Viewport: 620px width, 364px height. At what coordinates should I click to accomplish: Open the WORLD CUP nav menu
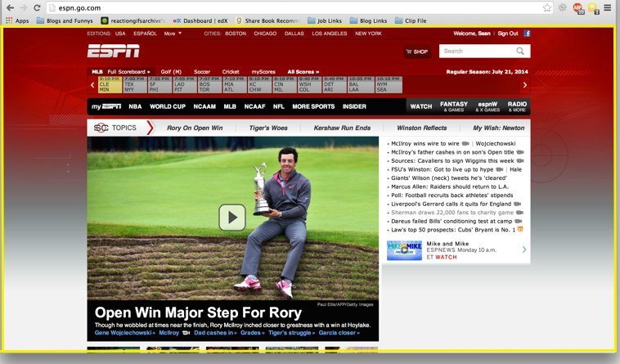click(168, 106)
